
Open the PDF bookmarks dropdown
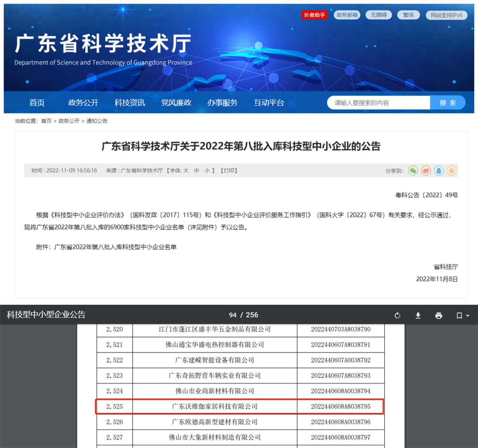(x=462, y=316)
